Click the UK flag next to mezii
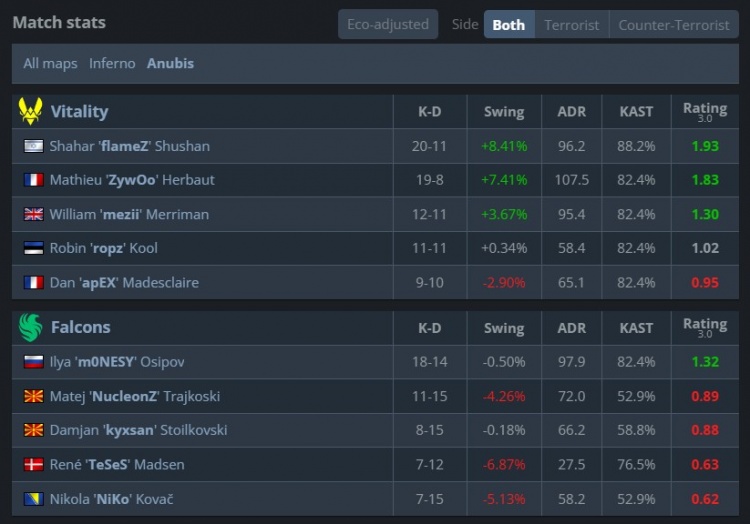 [33, 214]
